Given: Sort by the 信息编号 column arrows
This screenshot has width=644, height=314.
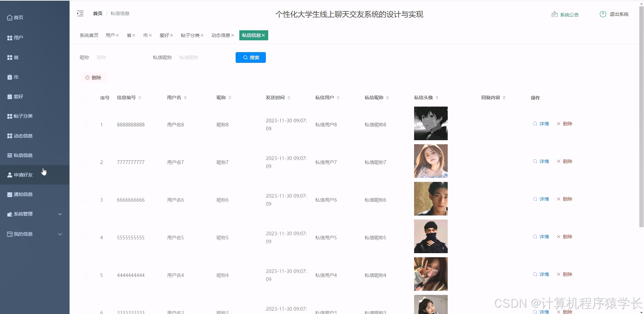Looking at the screenshot, I should coord(140,97).
